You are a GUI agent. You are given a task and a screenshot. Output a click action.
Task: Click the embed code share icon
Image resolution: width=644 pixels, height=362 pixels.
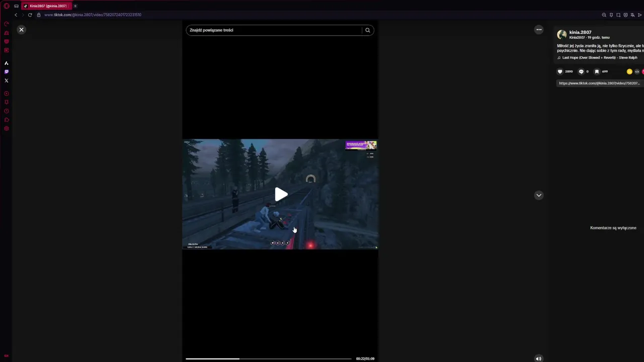coord(637,71)
